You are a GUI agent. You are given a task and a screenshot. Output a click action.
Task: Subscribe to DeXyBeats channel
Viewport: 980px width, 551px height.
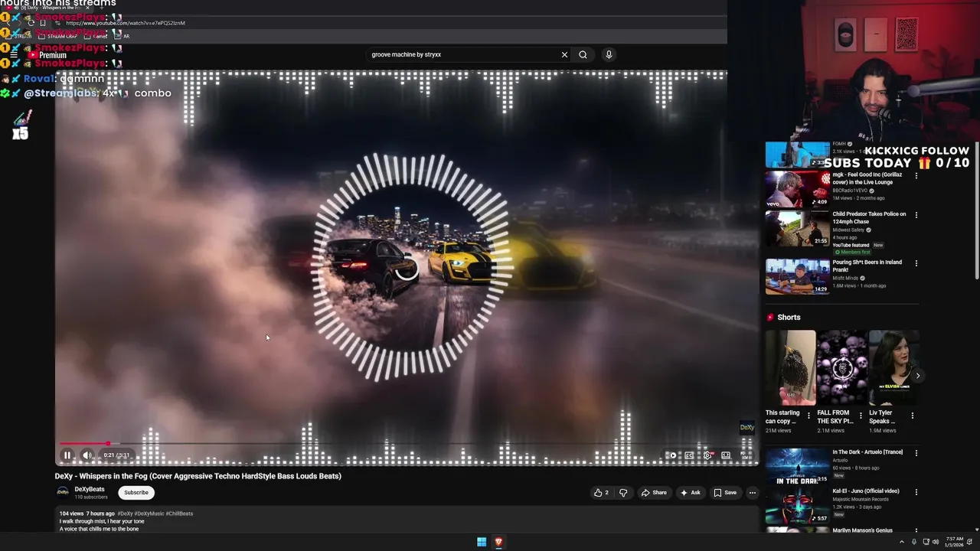click(136, 493)
